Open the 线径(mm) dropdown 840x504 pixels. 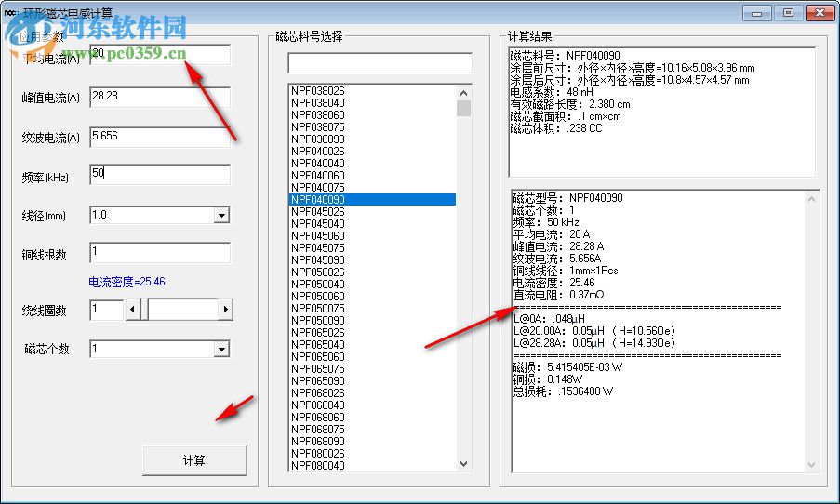pyautogui.click(x=221, y=216)
